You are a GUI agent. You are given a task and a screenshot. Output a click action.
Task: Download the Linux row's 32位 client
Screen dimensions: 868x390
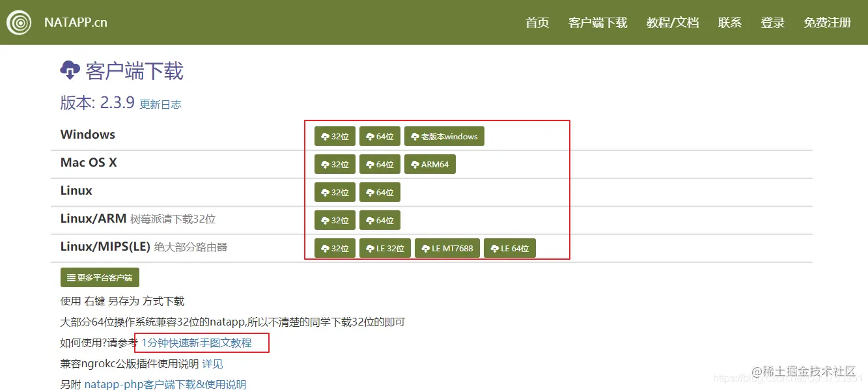tap(335, 192)
